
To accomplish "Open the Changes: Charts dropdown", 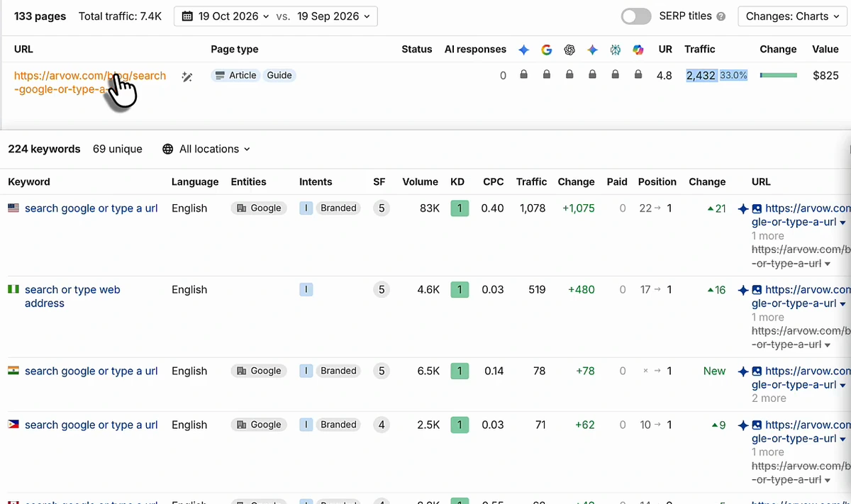I will (794, 16).
